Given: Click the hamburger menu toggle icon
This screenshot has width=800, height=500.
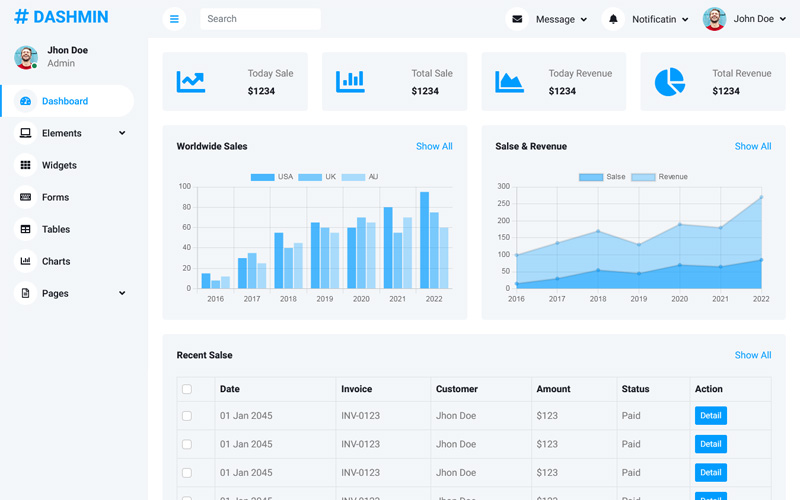Looking at the screenshot, I should (x=174, y=19).
